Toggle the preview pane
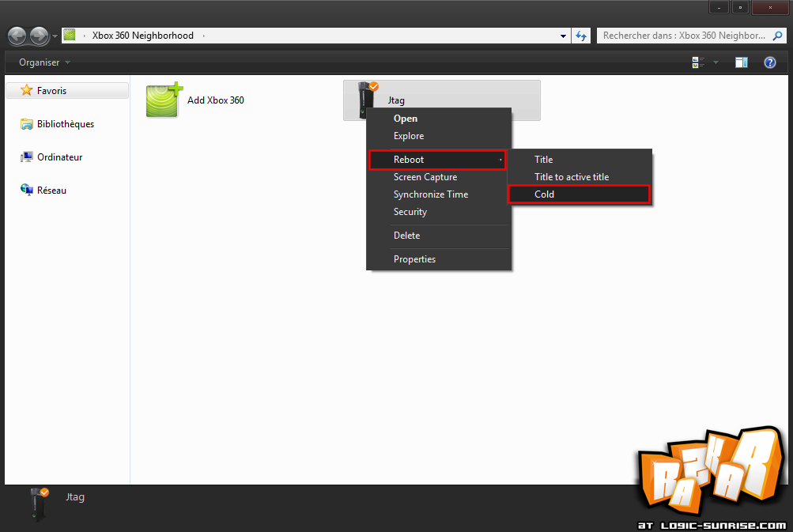793x532 pixels. coord(742,62)
